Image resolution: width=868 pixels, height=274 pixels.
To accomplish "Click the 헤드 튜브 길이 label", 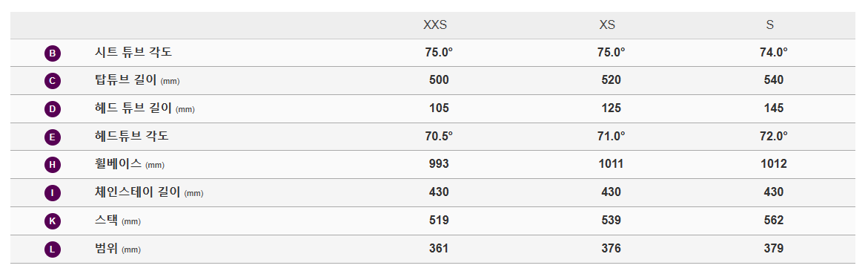I will (145, 108).
